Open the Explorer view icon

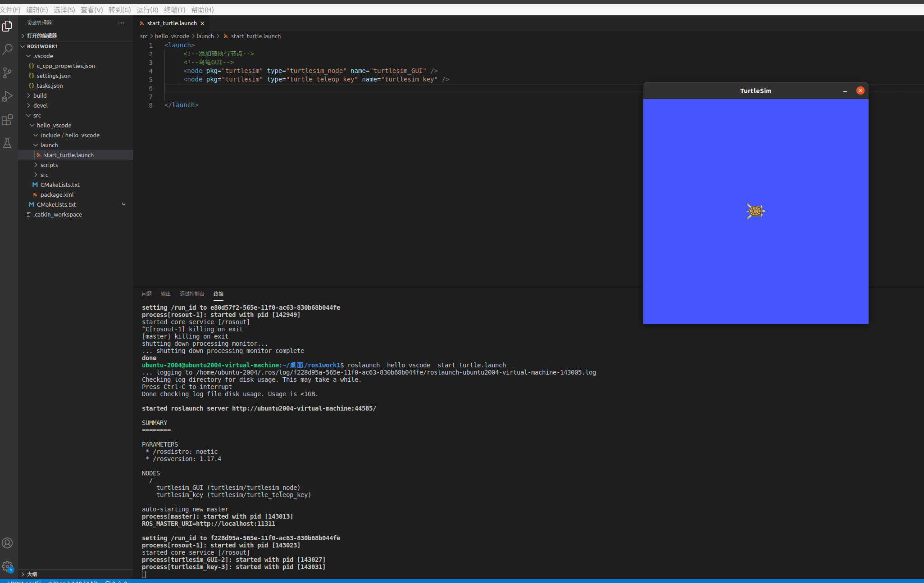point(7,26)
